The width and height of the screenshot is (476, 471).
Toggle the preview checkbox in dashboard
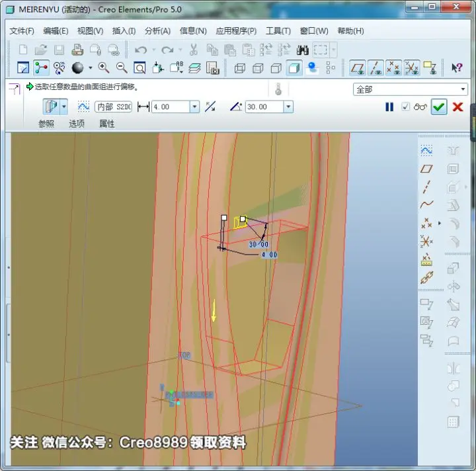(x=405, y=107)
